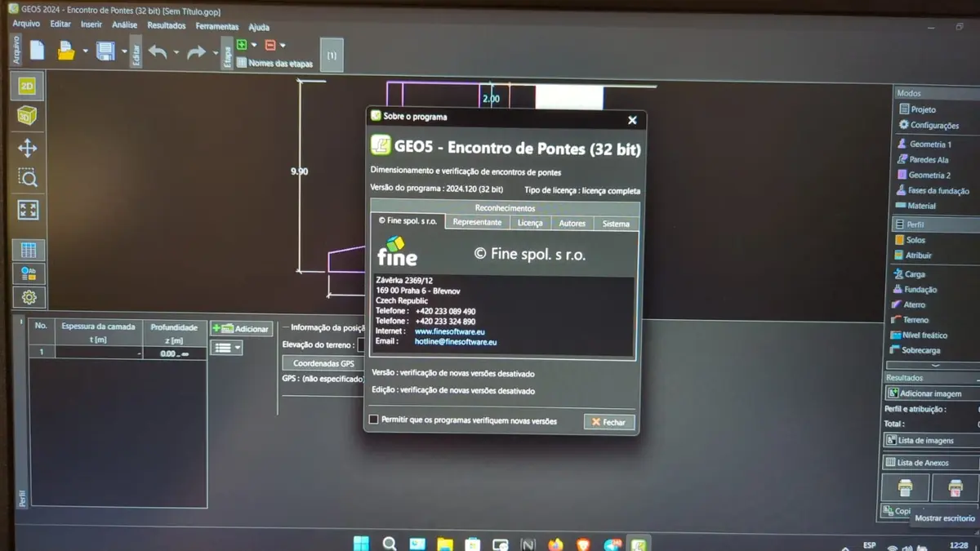Viewport: 980px width, 551px height.
Task: Create a new file with the blank page icon
Action: coord(38,51)
